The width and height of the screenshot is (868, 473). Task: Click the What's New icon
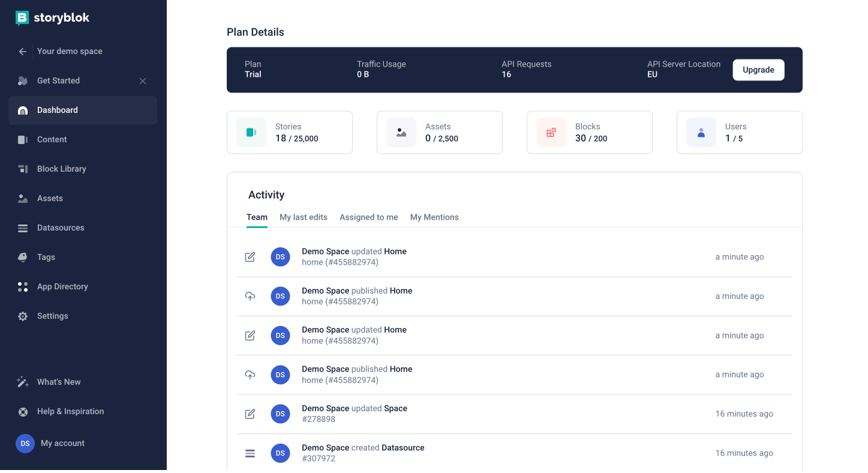click(22, 382)
